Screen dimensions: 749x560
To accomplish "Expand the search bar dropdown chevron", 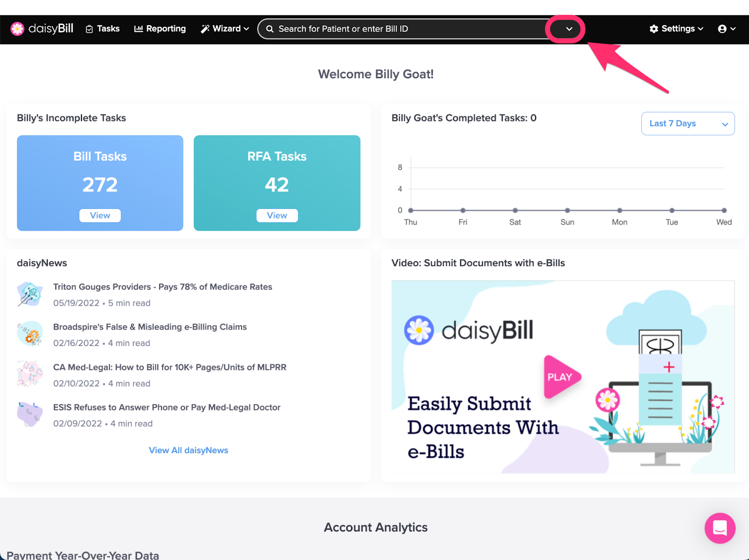I will click(x=569, y=29).
